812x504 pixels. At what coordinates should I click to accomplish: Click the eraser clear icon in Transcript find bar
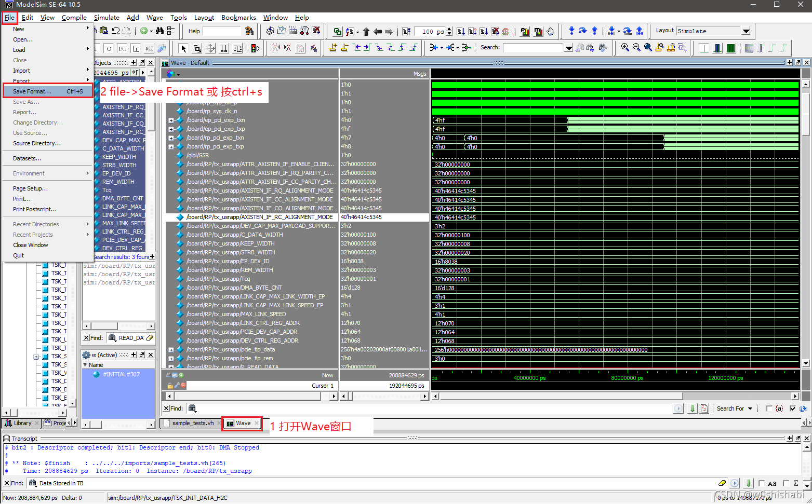pyautogui.click(x=722, y=483)
